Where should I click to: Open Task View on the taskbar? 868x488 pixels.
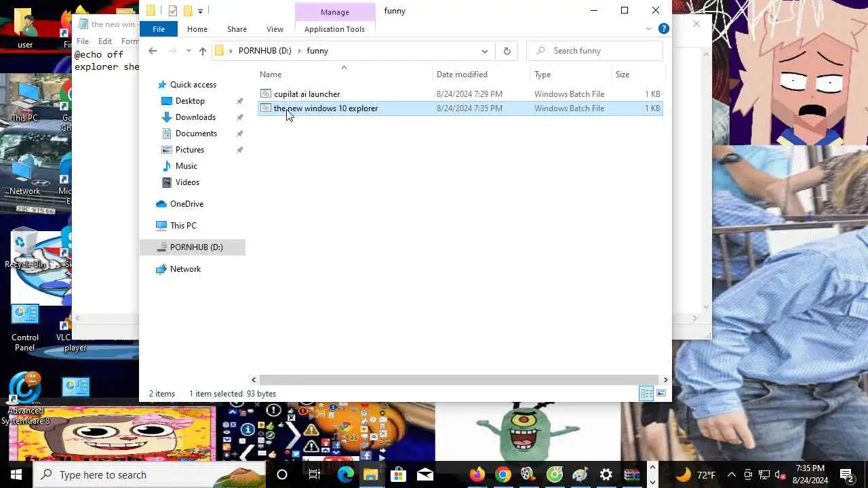coord(314,474)
